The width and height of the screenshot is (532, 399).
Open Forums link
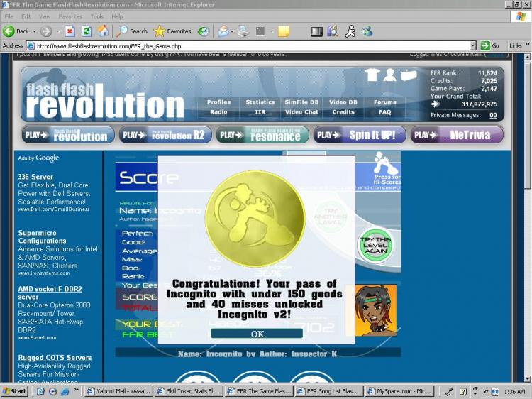(385, 102)
